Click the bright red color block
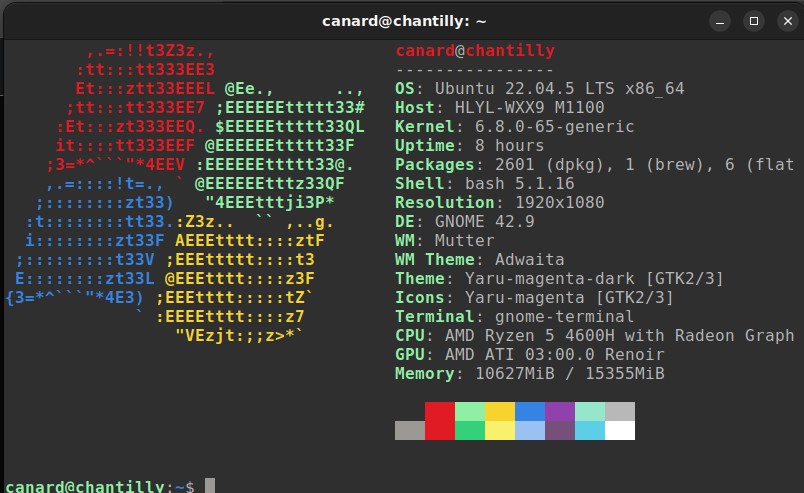Image resolution: width=804 pixels, height=493 pixels. [x=440, y=421]
